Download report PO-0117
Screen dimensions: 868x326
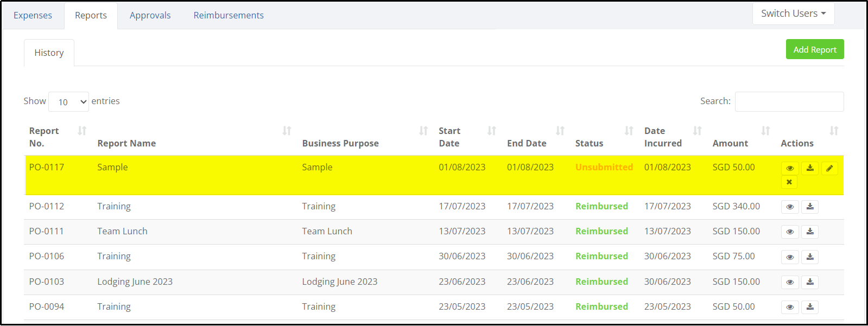pos(810,168)
